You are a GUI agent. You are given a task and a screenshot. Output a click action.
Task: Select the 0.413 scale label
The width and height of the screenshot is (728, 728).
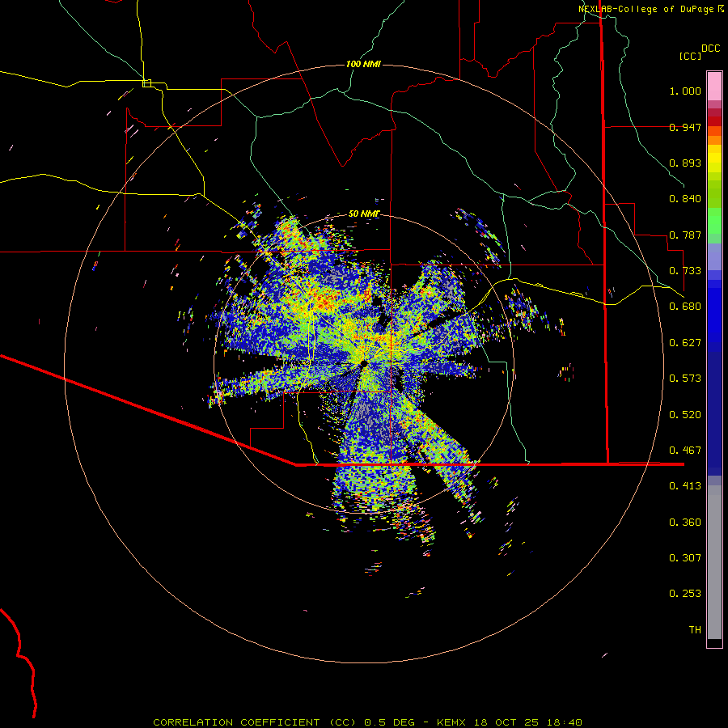coord(685,486)
